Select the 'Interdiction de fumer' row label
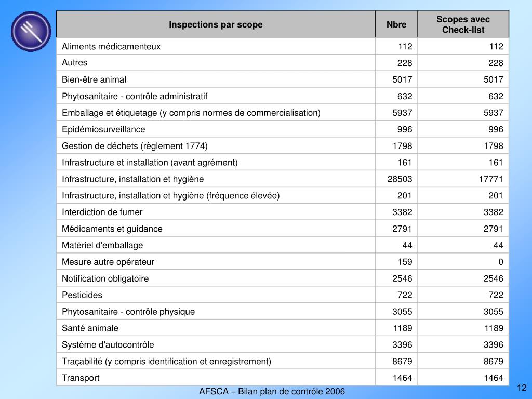The image size is (532, 399). click(102, 212)
